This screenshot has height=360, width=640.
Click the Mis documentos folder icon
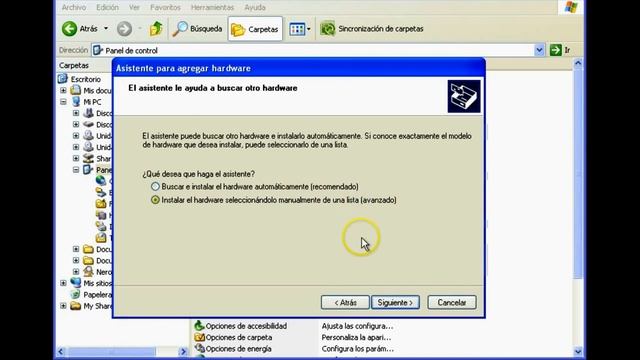76,90
